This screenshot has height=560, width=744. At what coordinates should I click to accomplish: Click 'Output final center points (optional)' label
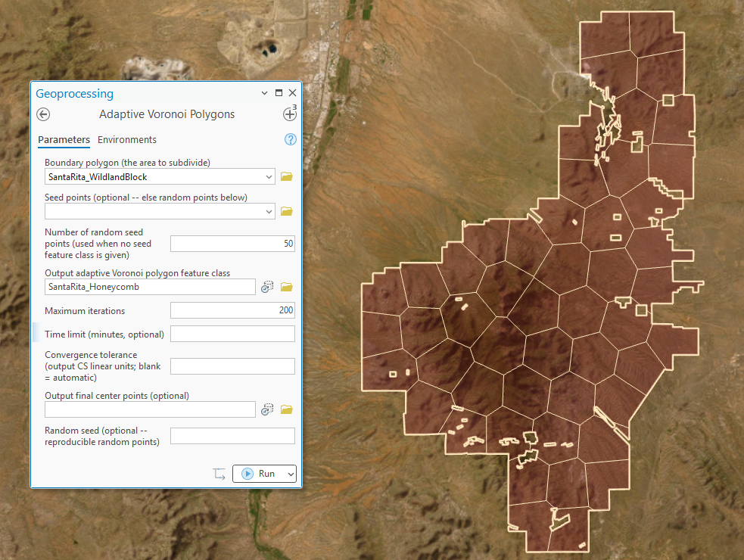click(x=117, y=395)
